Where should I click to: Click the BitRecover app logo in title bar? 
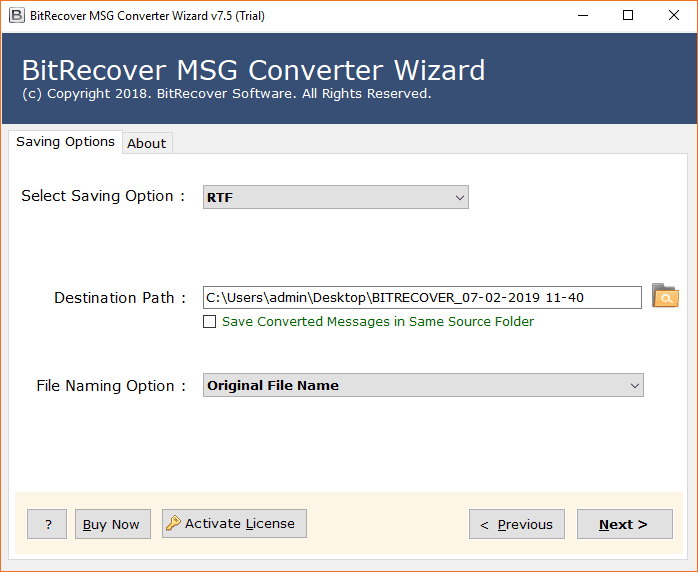pyautogui.click(x=16, y=16)
